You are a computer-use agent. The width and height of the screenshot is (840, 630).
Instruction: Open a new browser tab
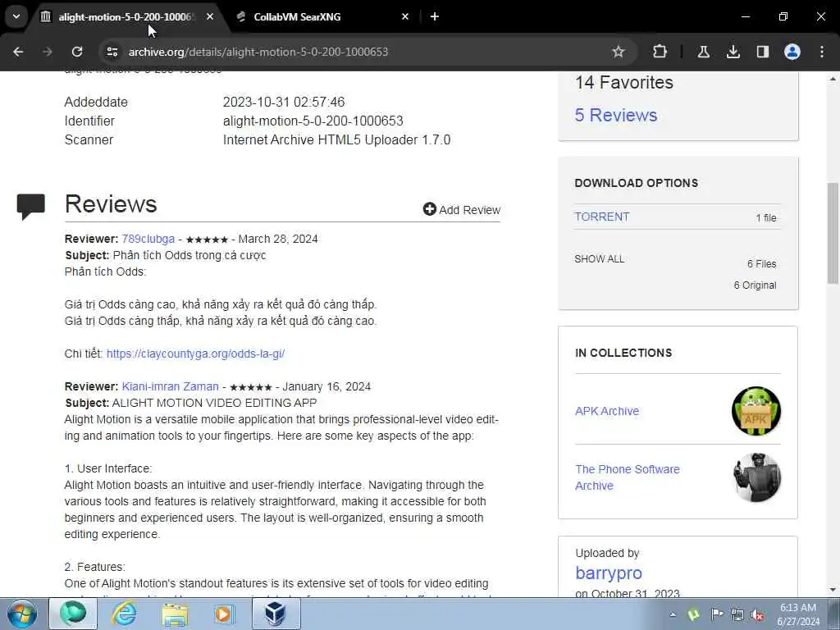(x=435, y=17)
